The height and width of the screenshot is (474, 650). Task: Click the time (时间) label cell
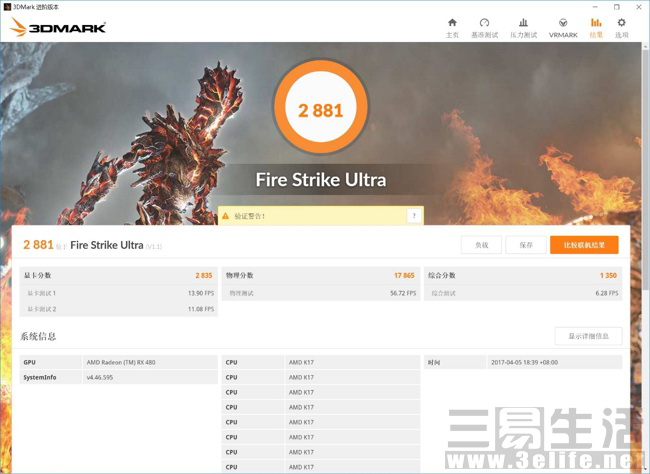[454, 362]
